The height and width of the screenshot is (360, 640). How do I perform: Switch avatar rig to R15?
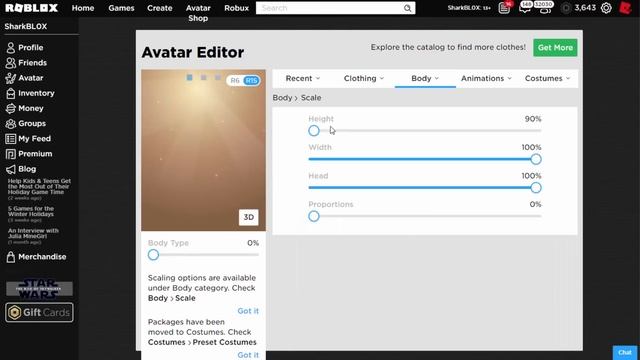click(x=251, y=80)
